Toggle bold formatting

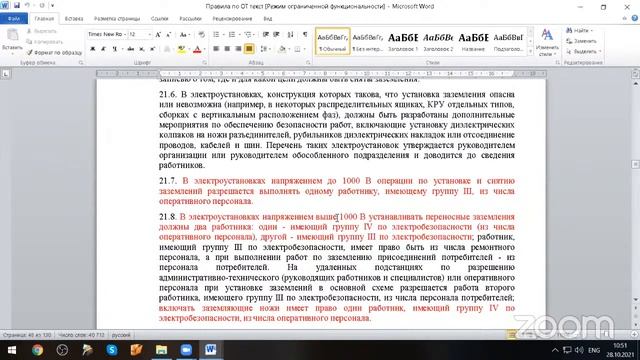tap(93, 49)
